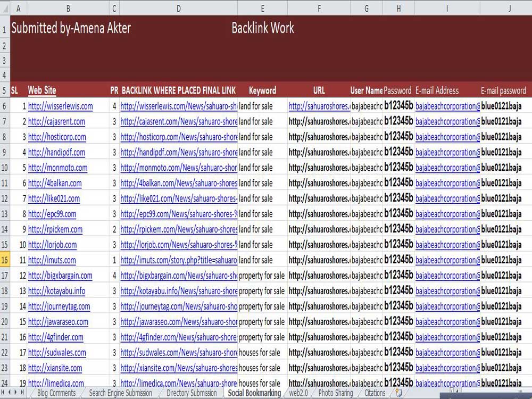The image size is (532, 399).
Task: Open bigxbargain.com/News backlink in column D
Action: 179,276
